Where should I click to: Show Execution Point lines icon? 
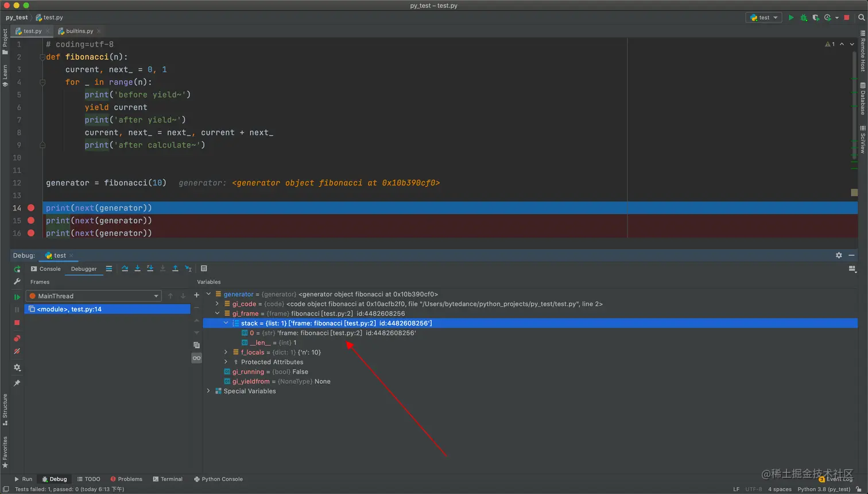coord(109,269)
